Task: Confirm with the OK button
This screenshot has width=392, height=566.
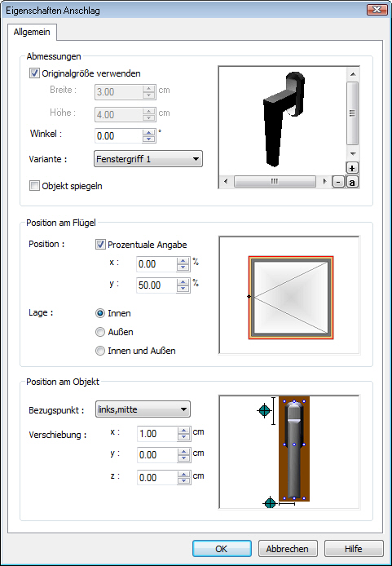Action: tap(222, 549)
